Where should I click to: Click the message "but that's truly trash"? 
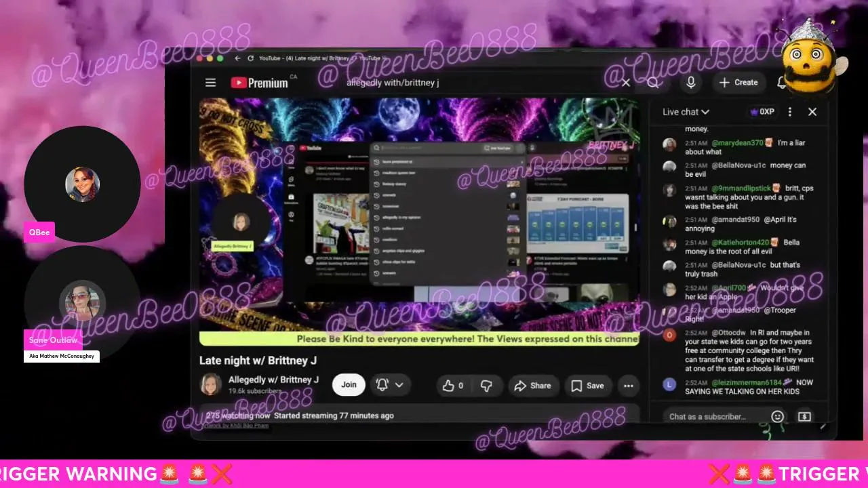[743, 269]
